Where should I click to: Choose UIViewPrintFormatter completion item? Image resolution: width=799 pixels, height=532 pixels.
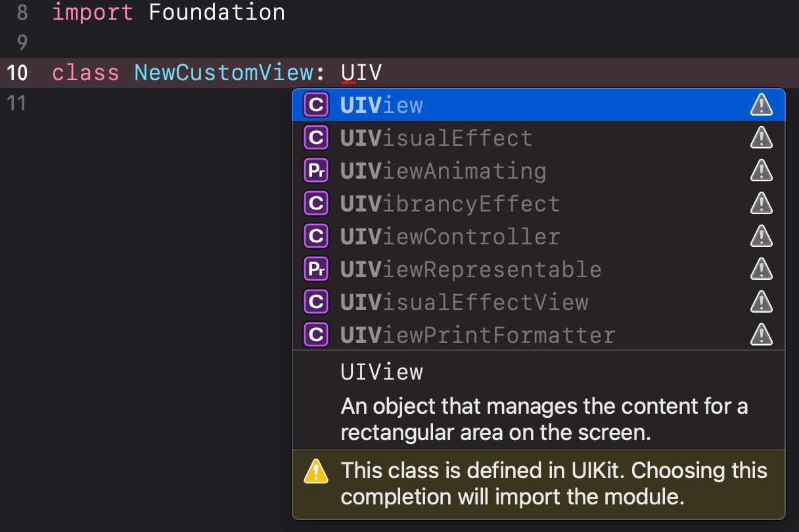[538, 335]
